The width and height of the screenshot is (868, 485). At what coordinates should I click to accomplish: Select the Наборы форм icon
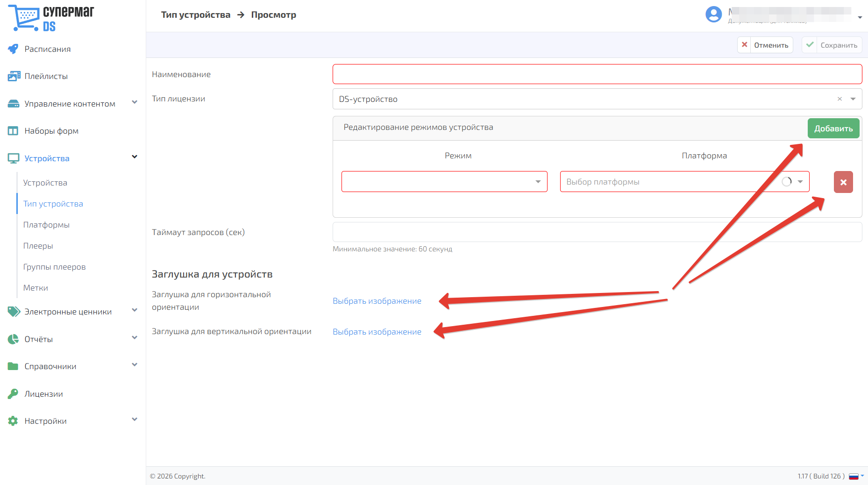point(13,131)
